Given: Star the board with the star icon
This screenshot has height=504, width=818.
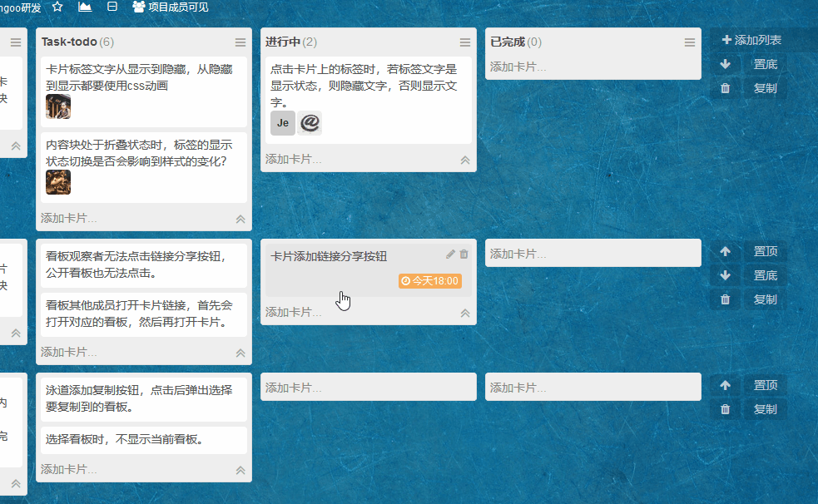Looking at the screenshot, I should click(x=57, y=7).
